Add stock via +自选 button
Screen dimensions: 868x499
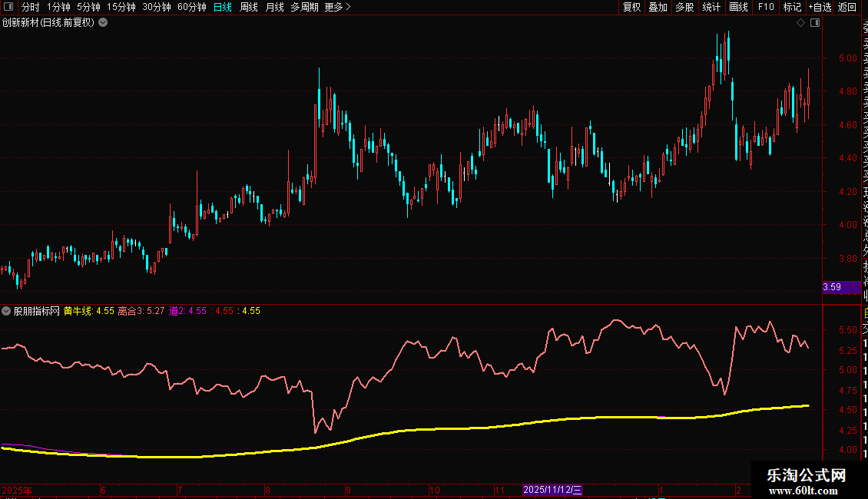pos(820,7)
